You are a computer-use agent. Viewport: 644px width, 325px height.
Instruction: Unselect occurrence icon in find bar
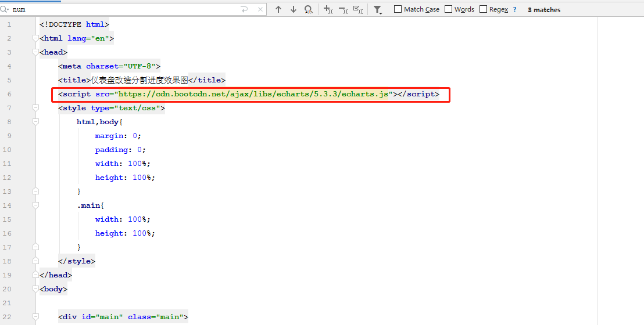click(x=343, y=9)
